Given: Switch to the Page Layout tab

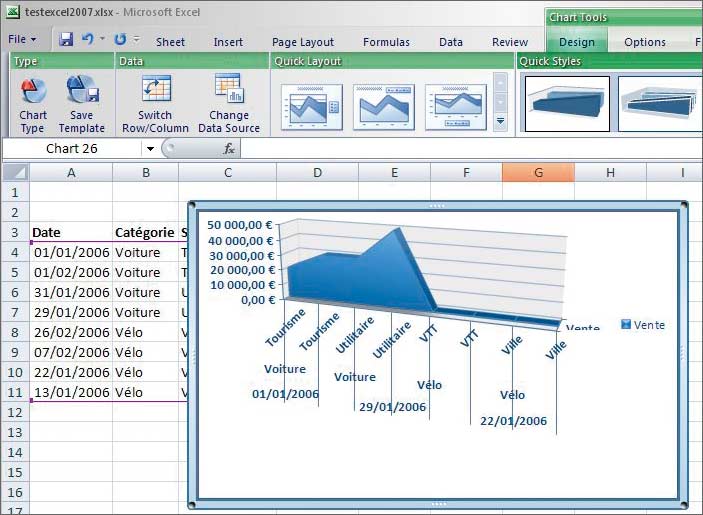Looking at the screenshot, I should point(303,42).
